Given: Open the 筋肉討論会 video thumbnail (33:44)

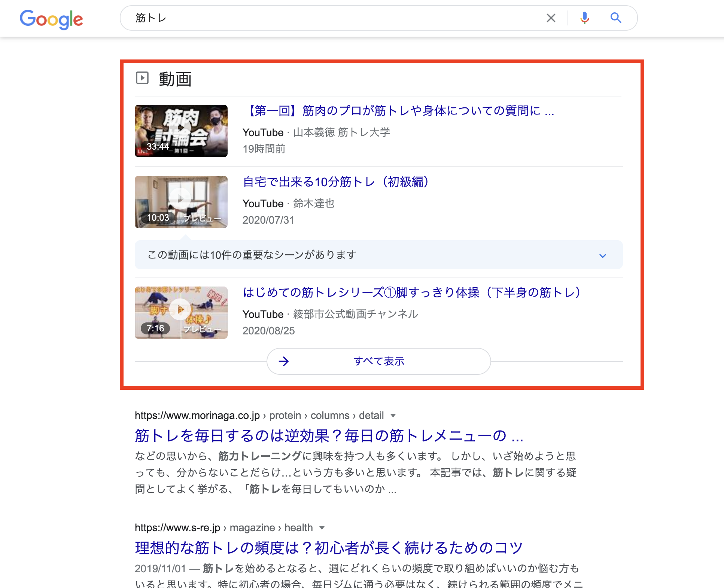Looking at the screenshot, I should tap(181, 131).
